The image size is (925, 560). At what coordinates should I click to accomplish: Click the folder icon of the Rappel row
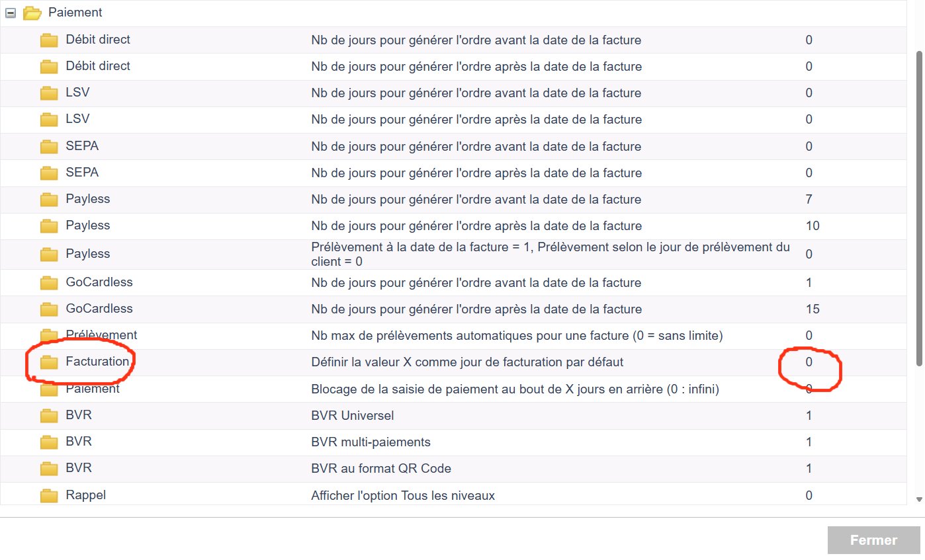pyautogui.click(x=49, y=495)
